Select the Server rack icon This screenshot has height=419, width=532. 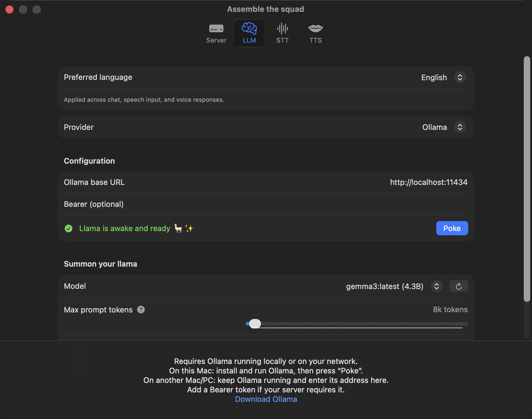tap(216, 29)
